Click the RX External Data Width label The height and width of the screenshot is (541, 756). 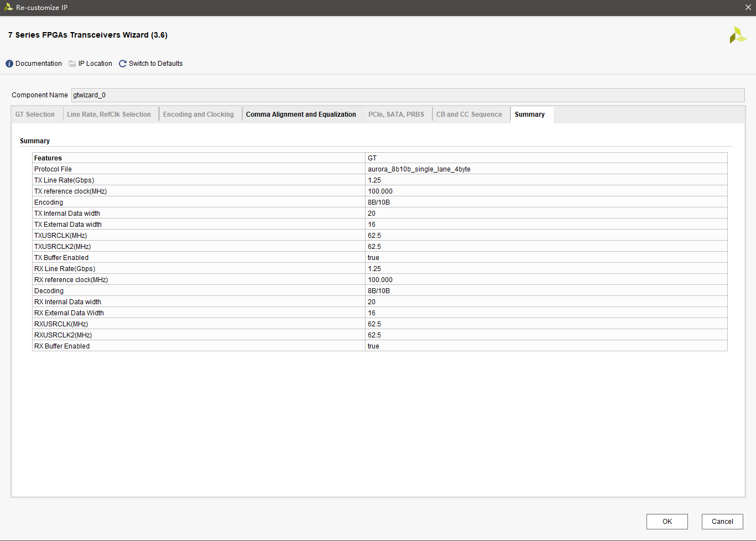[x=69, y=313]
